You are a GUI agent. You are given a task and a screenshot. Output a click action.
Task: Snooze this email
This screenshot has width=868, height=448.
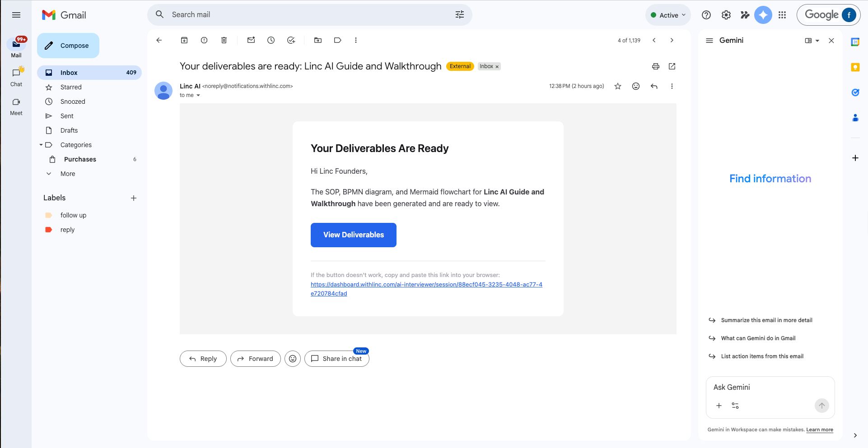click(271, 40)
